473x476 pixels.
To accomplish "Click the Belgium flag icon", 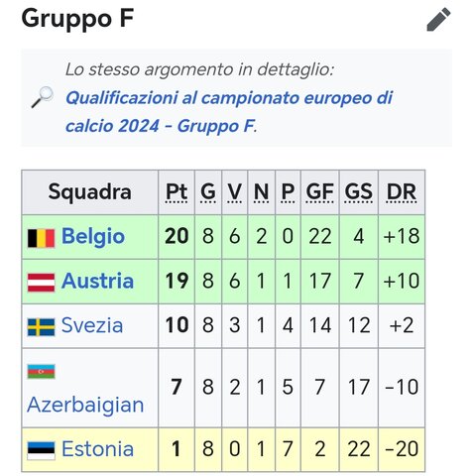I will tap(41, 238).
